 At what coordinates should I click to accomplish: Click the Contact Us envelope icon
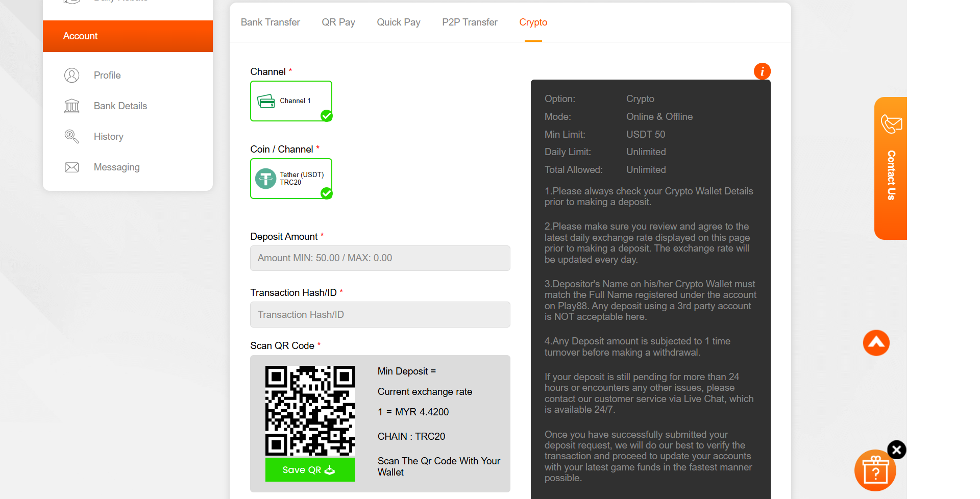(x=891, y=124)
